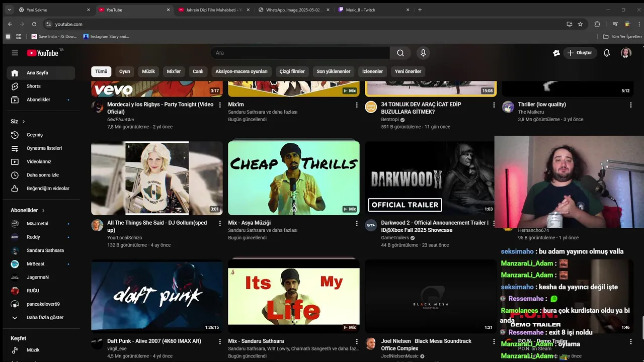Screen dimensions: 644x362
Task: Open options menu for Thriller video
Action: point(630,105)
